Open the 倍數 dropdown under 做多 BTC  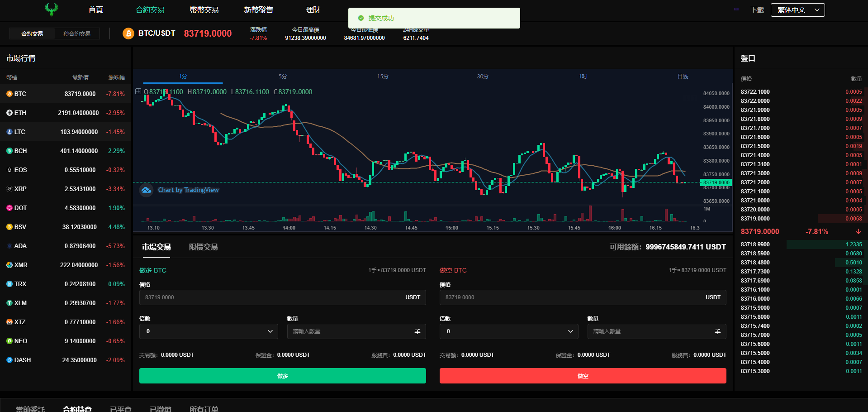[x=209, y=331]
